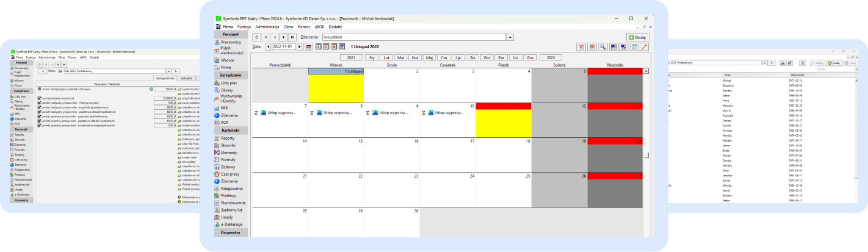Click the pencil edit icon in calendar toolbar
Screen dimensions: 868x252
644,46
